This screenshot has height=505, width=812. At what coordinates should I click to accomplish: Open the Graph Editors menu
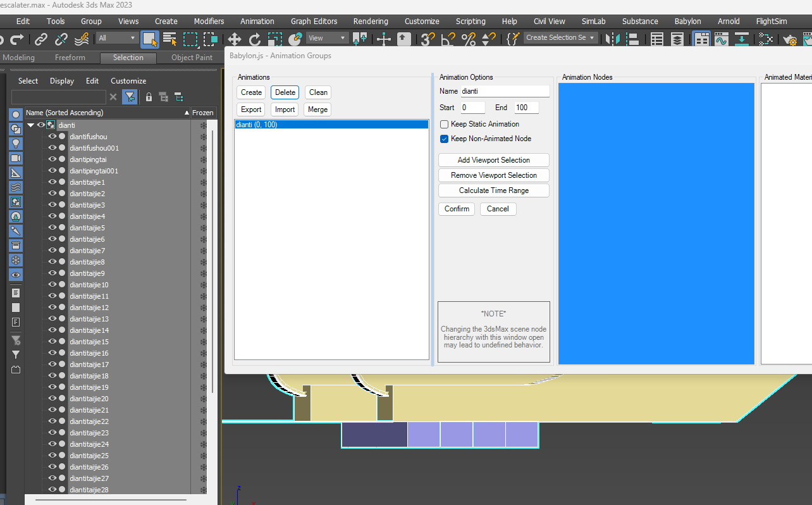314,21
